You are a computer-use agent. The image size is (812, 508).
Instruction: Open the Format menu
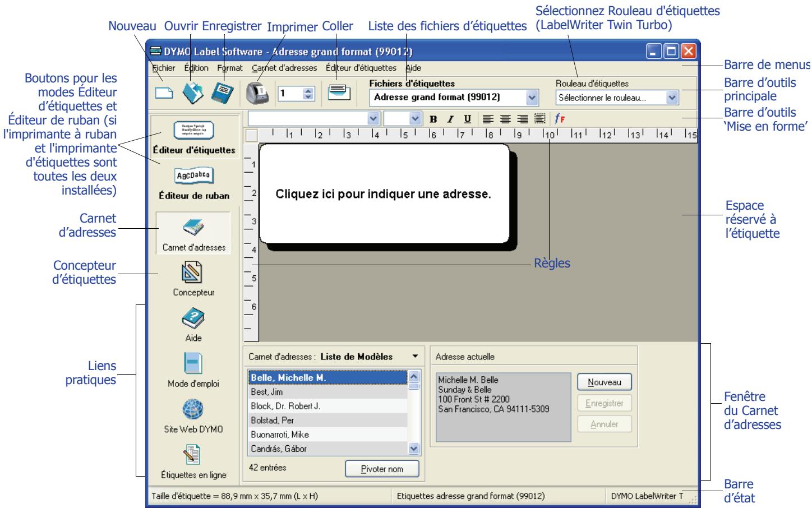(230, 68)
